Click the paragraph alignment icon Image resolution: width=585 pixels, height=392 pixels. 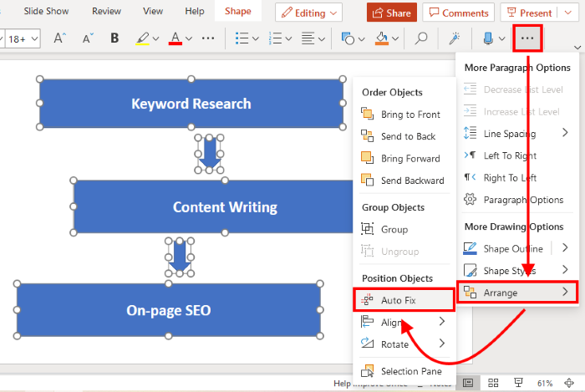(308, 38)
